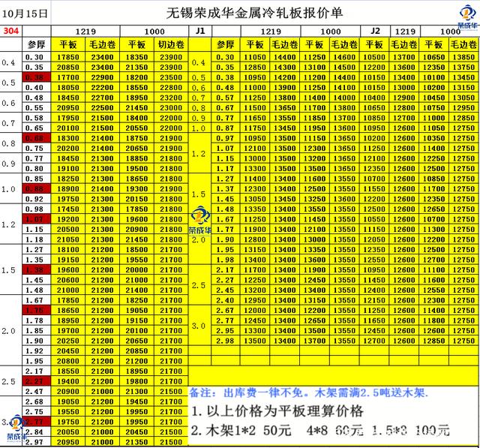Click price 10850 in J2 row 0.77
The image size is (480, 448).
[374, 118]
